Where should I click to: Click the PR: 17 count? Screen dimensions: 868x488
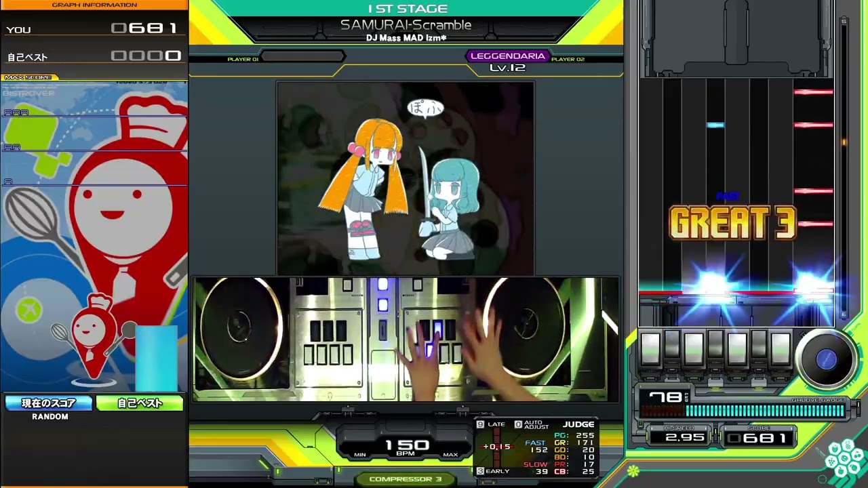click(x=574, y=464)
